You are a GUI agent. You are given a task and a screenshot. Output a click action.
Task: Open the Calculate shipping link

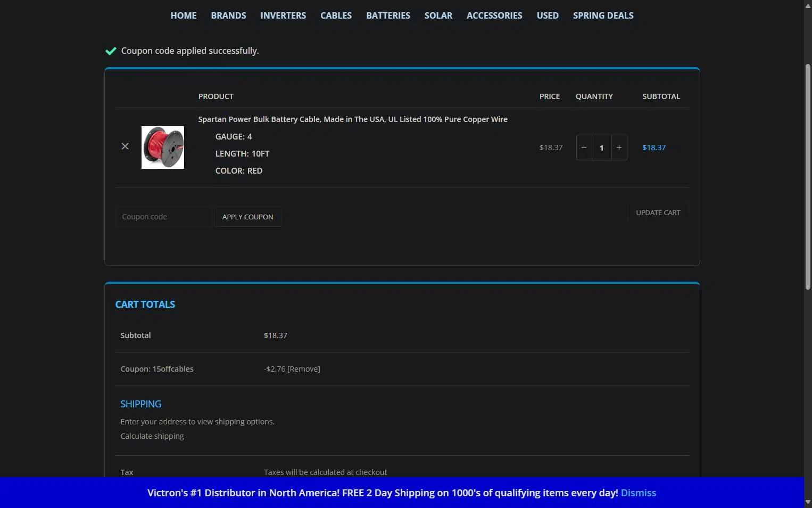click(152, 436)
